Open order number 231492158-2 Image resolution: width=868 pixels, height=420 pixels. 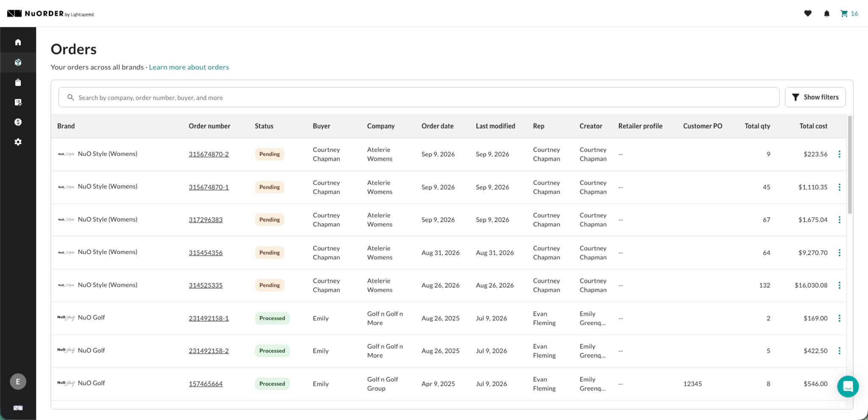[209, 351]
